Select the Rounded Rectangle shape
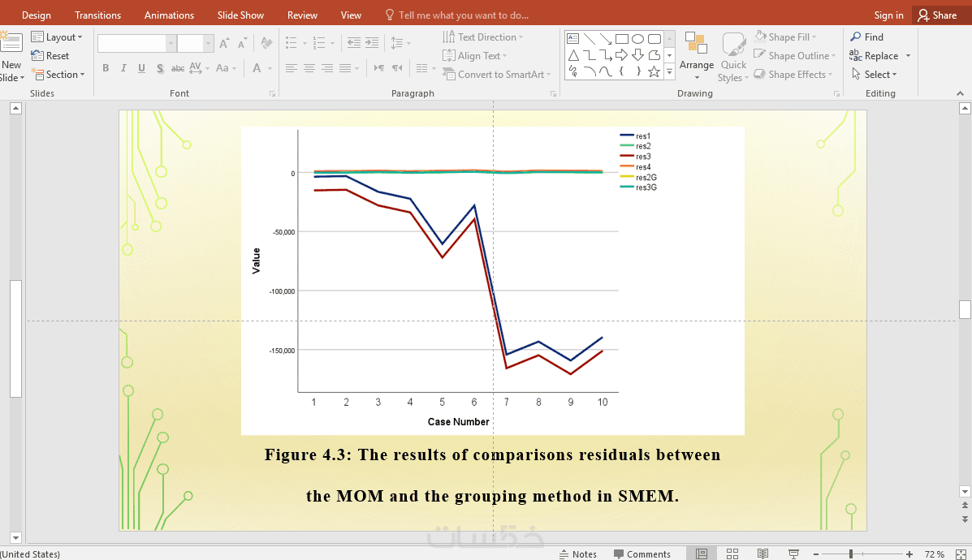 (x=654, y=38)
